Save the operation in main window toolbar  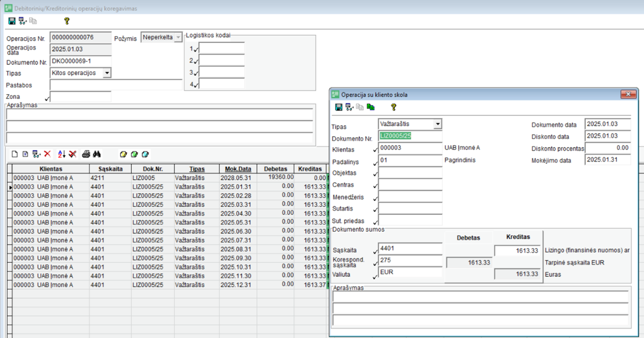tap(12, 21)
